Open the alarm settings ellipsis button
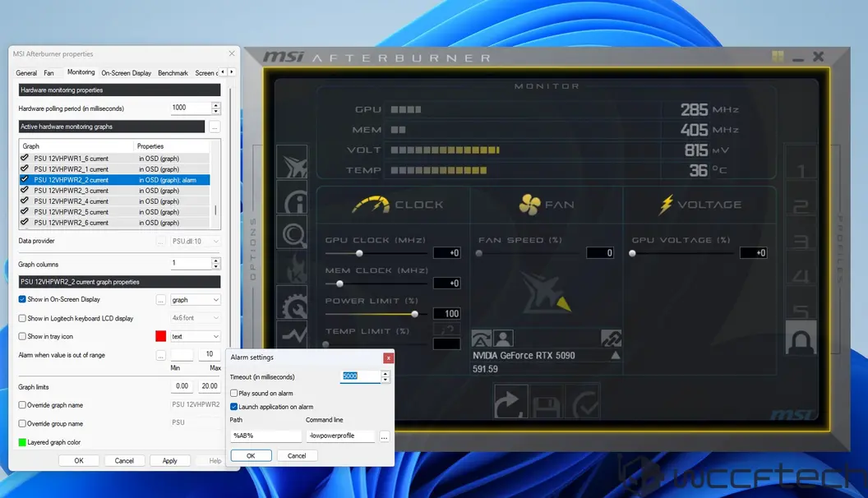 pyautogui.click(x=160, y=355)
